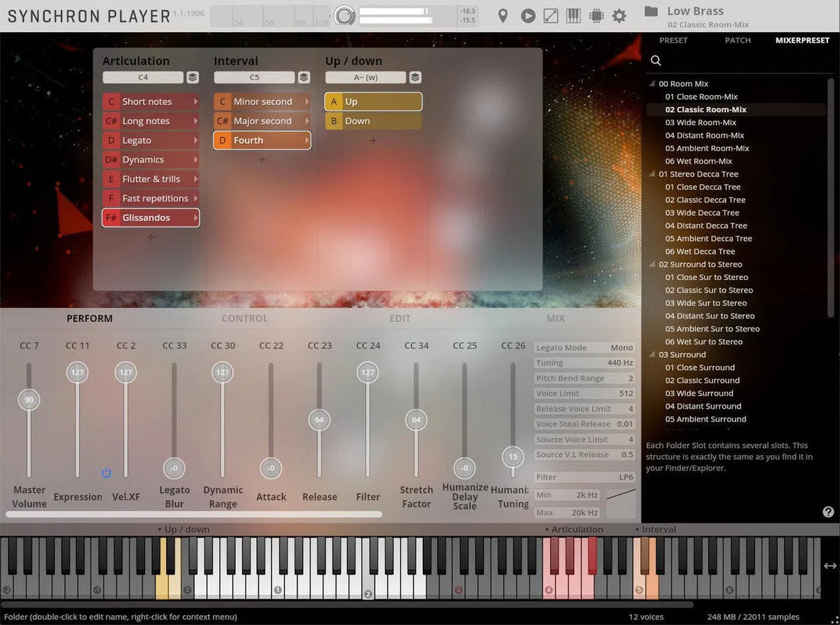Open settings with the gear icon

tap(619, 15)
